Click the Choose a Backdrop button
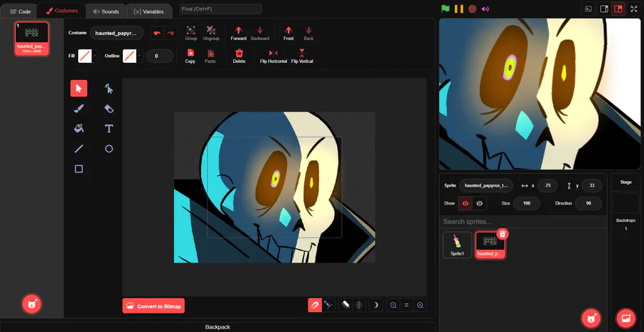Screen dimensions: 644x332 (x=626, y=318)
